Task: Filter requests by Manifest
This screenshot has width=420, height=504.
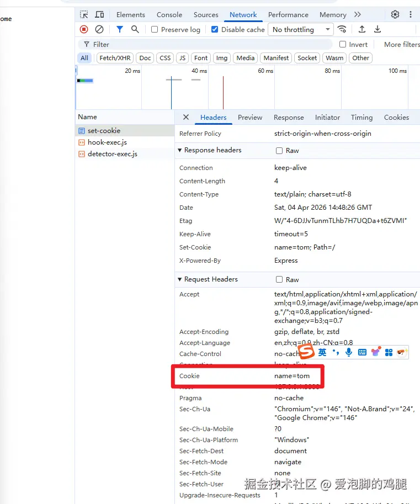Action: 276,58
